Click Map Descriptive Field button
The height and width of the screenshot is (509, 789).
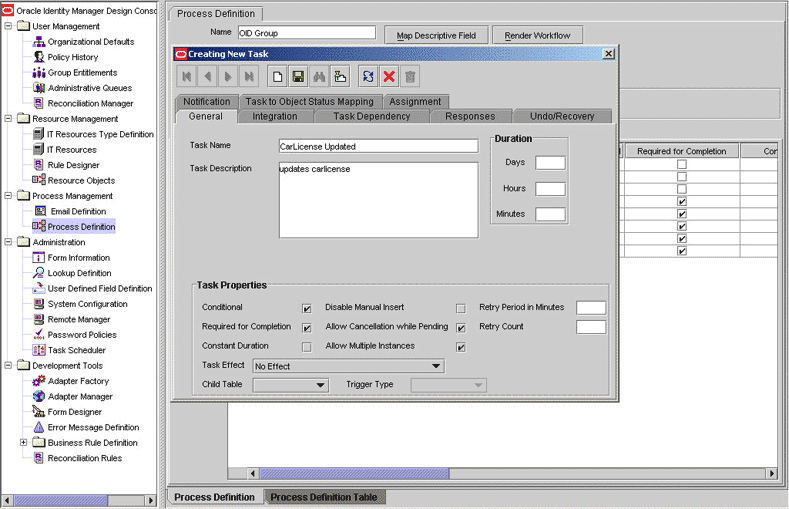pos(436,35)
